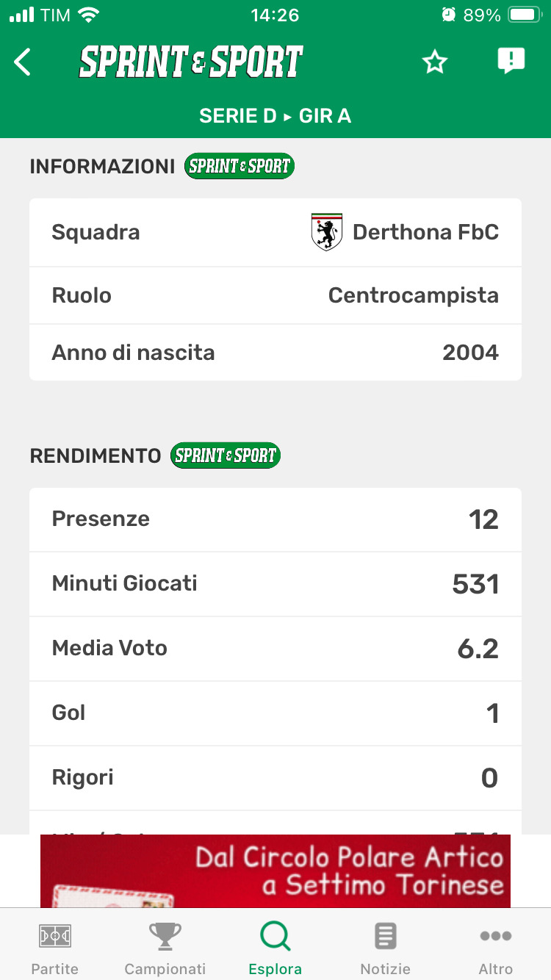Tap the report message icon
The width and height of the screenshot is (551, 980).
pos(511,61)
